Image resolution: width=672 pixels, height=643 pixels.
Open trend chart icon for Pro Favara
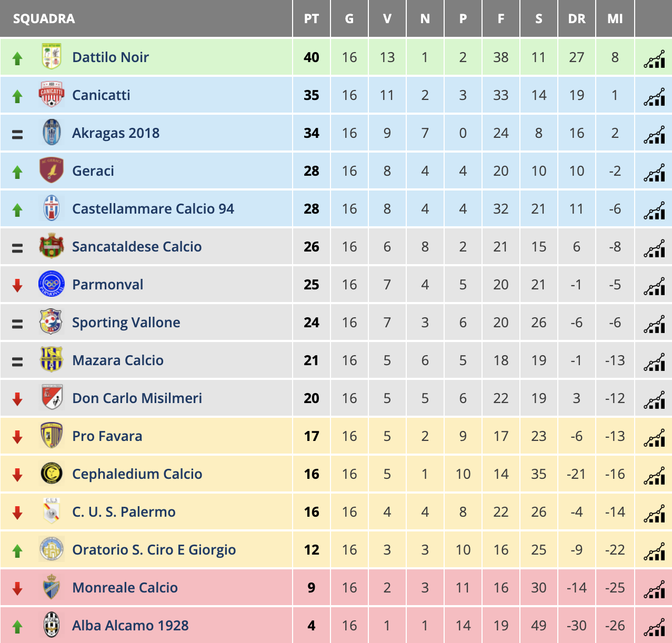[654, 437]
